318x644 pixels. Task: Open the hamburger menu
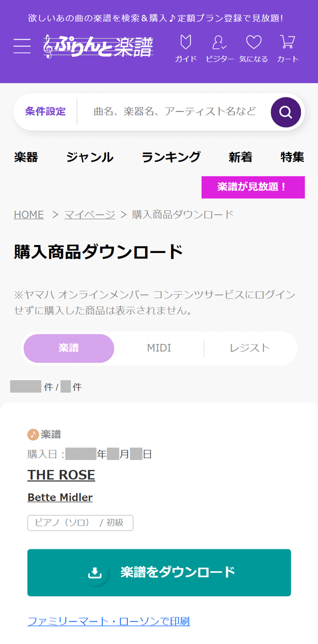[22, 46]
